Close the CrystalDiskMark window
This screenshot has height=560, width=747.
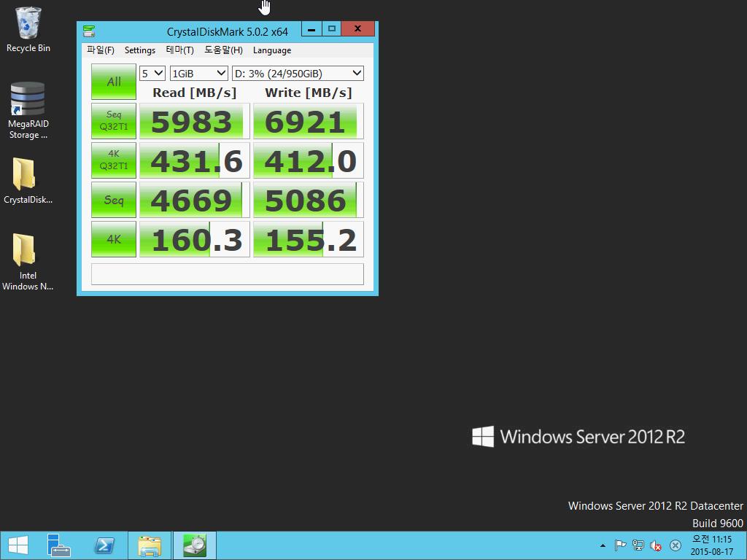pyautogui.click(x=357, y=29)
